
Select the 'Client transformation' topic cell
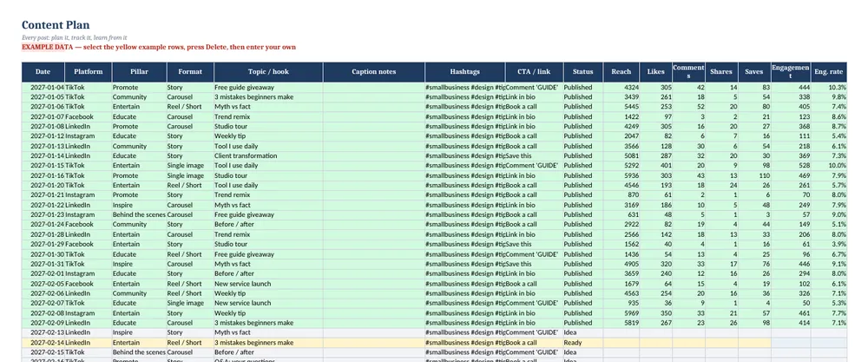(x=268, y=156)
